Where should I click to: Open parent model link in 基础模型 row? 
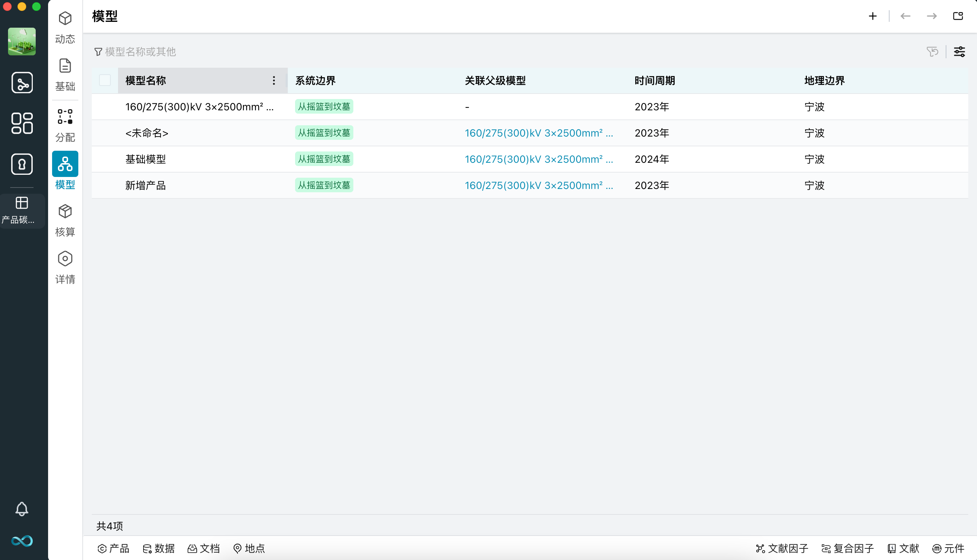(x=538, y=159)
